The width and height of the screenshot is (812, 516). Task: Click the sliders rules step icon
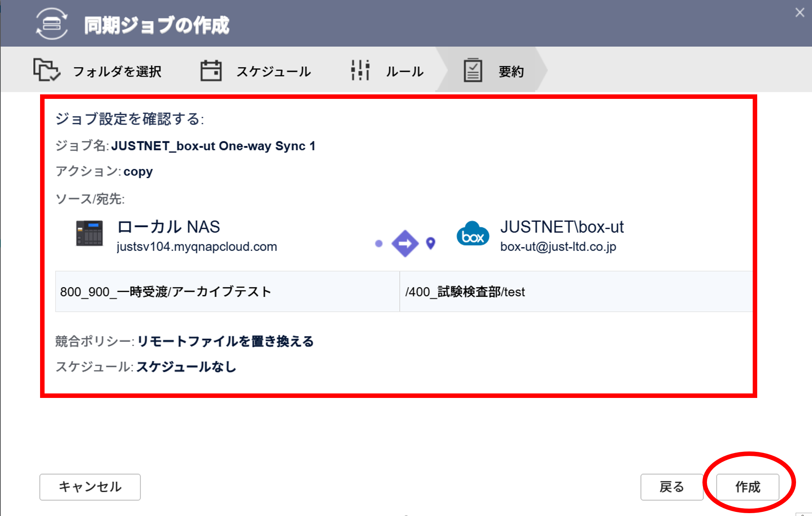[360, 70]
